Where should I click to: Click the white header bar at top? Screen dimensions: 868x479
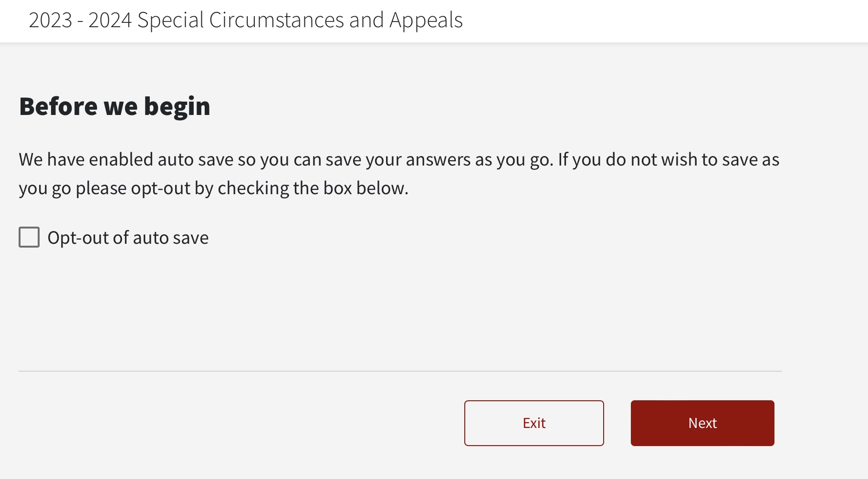668,21
